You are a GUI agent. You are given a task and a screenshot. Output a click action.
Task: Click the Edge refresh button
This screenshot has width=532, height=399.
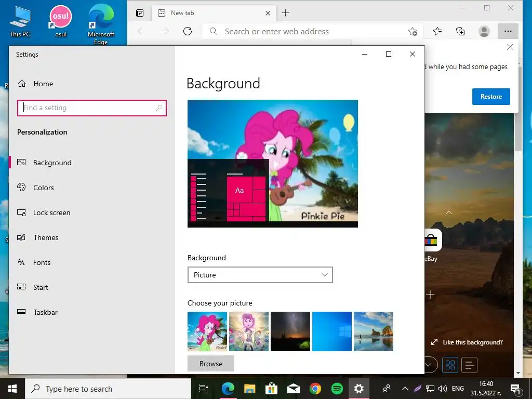188,32
